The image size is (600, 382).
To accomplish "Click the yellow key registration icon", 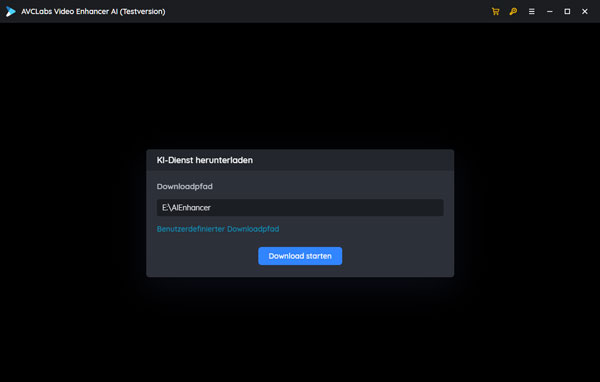I will 513,11.
